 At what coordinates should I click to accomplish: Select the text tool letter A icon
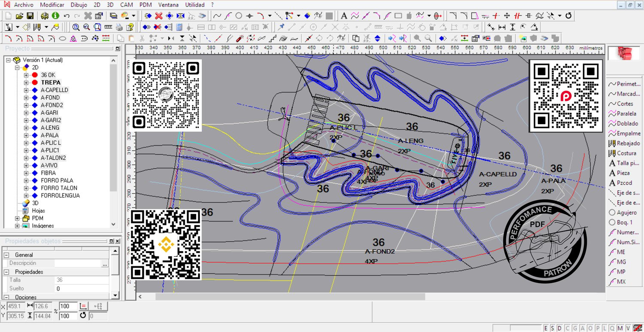tap(344, 16)
